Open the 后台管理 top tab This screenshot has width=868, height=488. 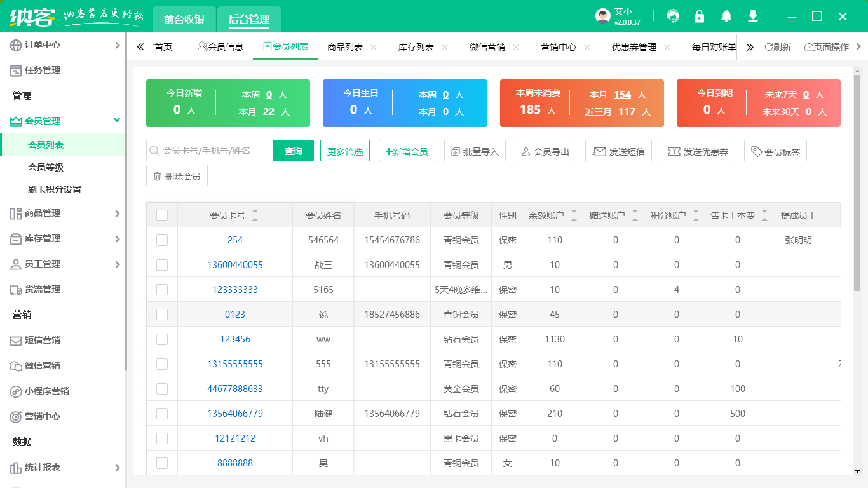click(x=249, y=19)
